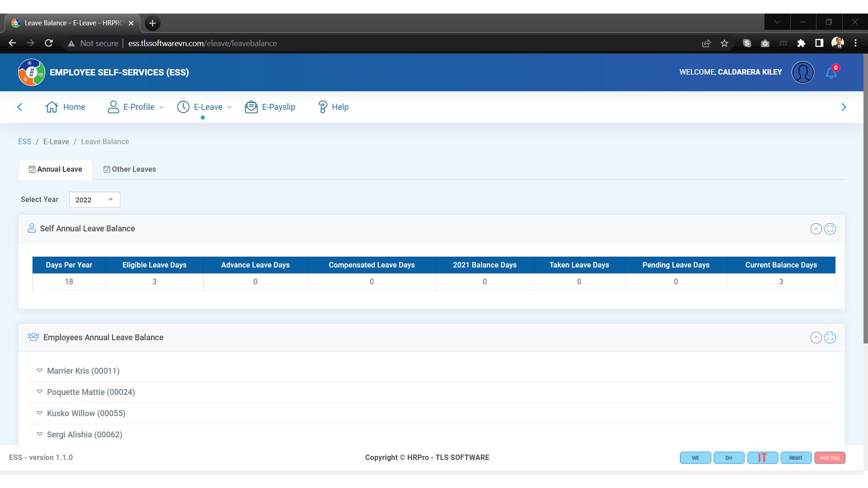Bookmark this page with star icon
This screenshot has height=488, width=868.
pos(724,43)
